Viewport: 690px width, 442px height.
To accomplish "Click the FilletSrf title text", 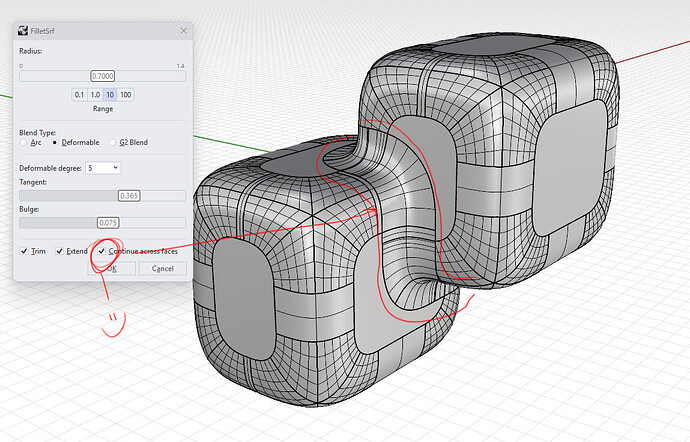I will click(42, 31).
